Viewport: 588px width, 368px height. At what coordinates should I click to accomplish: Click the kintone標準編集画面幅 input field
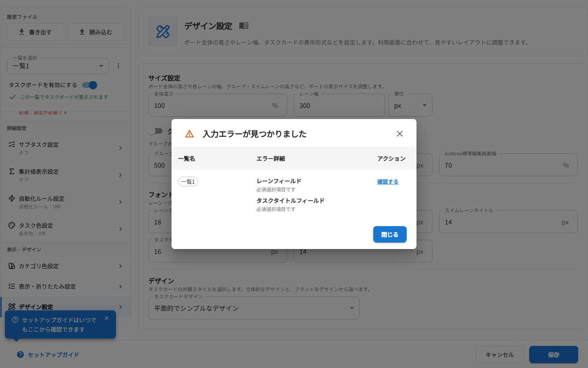click(508, 165)
